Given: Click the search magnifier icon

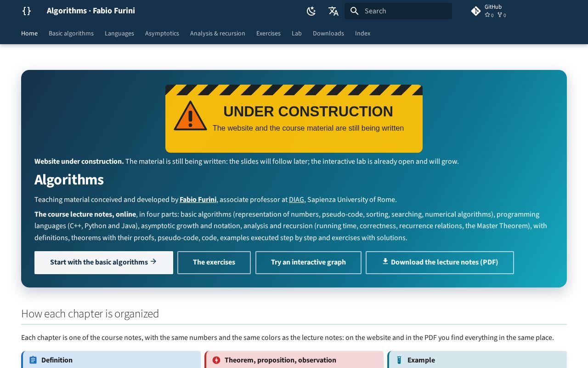Looking at the screenshot, I should pos(354,11).
